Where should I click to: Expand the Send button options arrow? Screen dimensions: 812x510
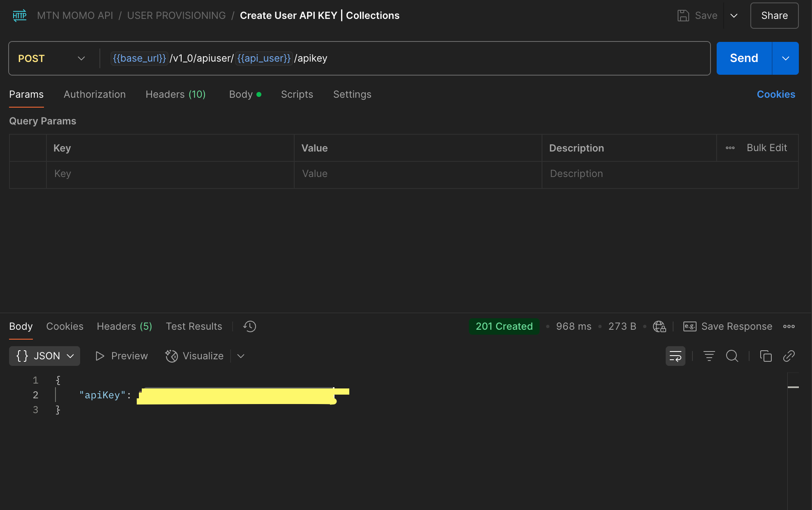(x=785, y=58)
